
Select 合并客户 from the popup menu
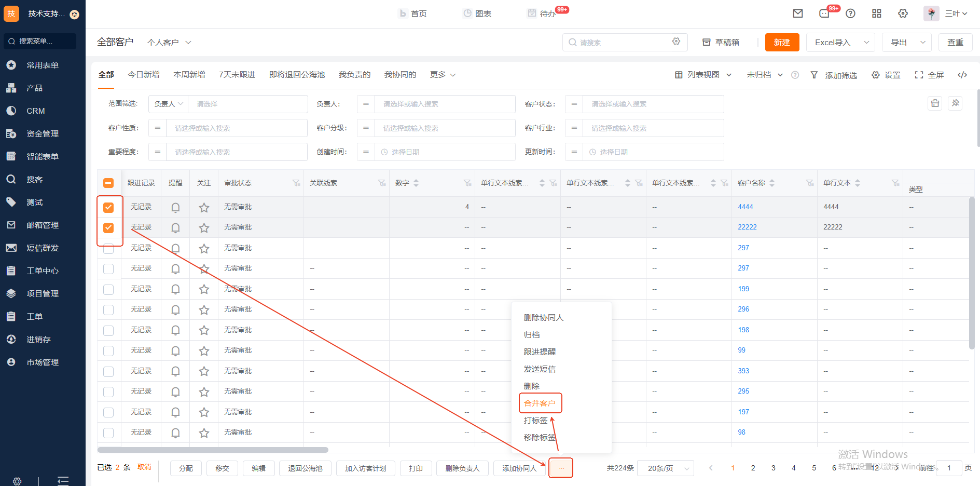click(x=540, y=403)
